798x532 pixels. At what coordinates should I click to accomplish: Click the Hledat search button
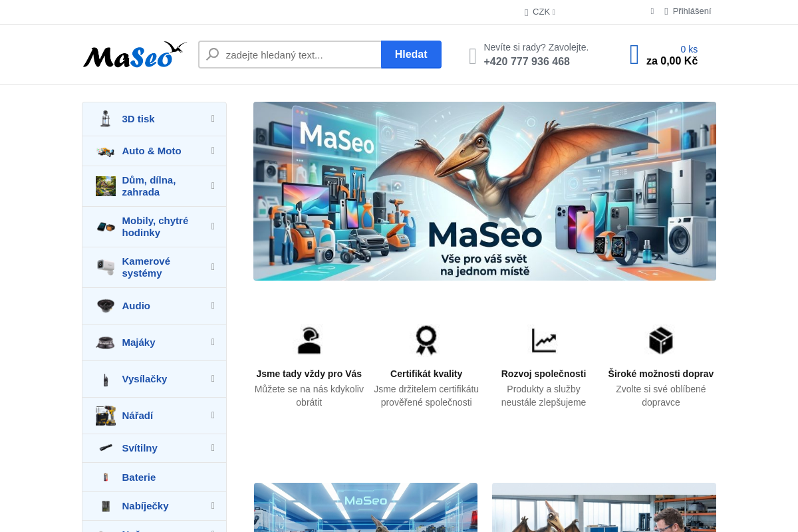point(411,55)
